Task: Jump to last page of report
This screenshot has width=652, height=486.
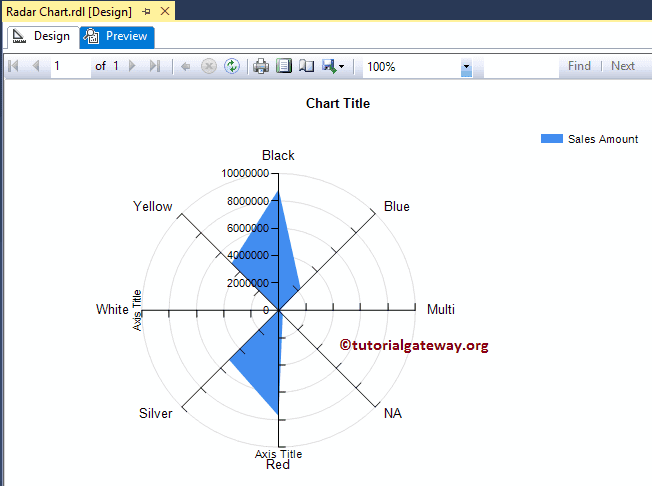Action: (155, 66)
